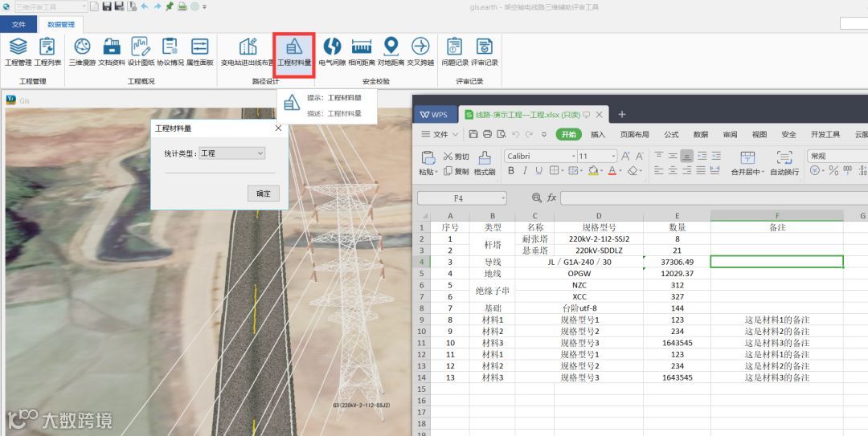Toggle italic formatting in WPS
The width and height of the screenshot is (868, 436).
[525, 171]
